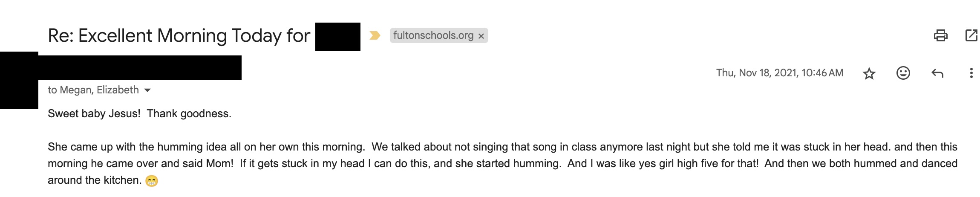
Task: Open the fultonschools.org label chip
Action: pos(433,35)
